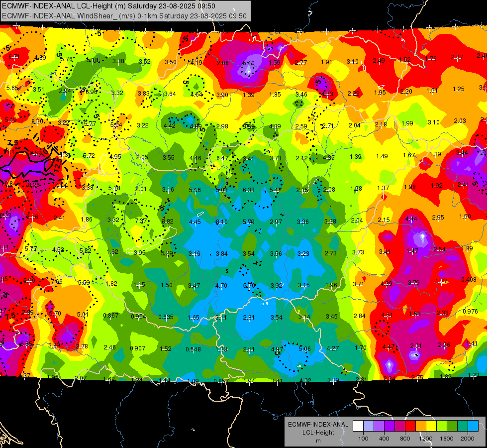Click the wind shear value 2.33
The image size is (487, 448).
click(443, 313)
